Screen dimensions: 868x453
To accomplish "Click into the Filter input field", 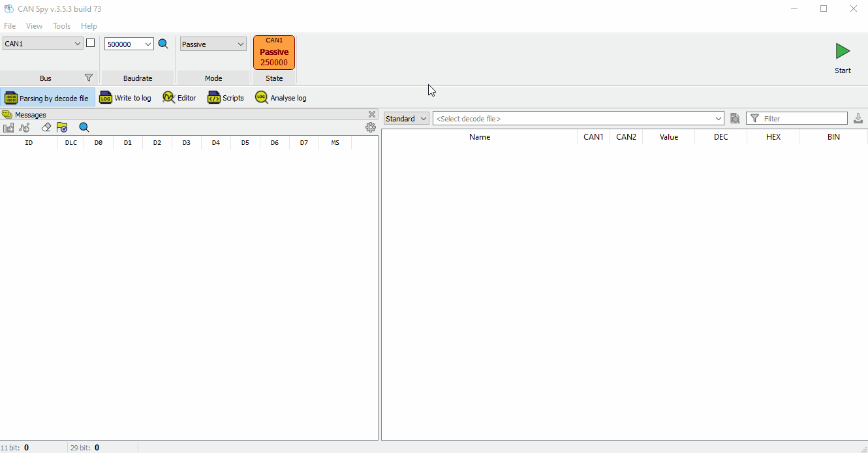I will click(803, 119).
